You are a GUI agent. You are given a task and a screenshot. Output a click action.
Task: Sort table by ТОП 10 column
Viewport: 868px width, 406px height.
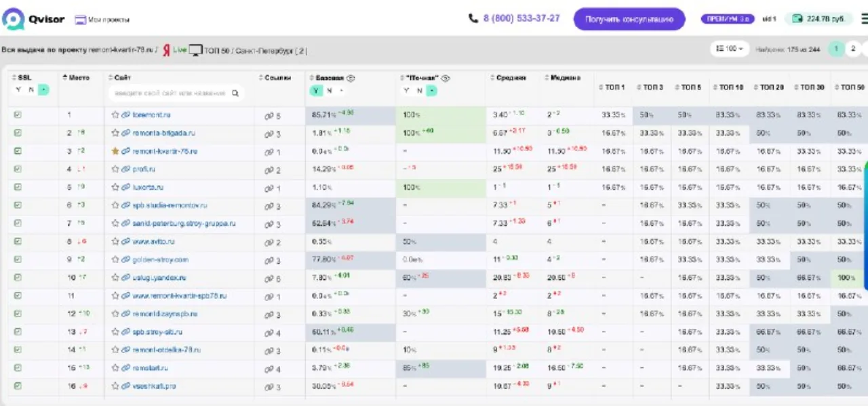(728, 87)
